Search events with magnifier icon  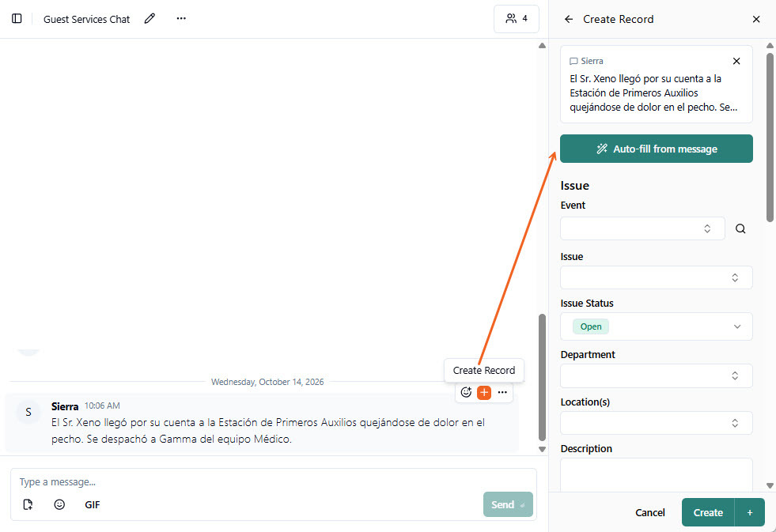click(x=740, y=228)
